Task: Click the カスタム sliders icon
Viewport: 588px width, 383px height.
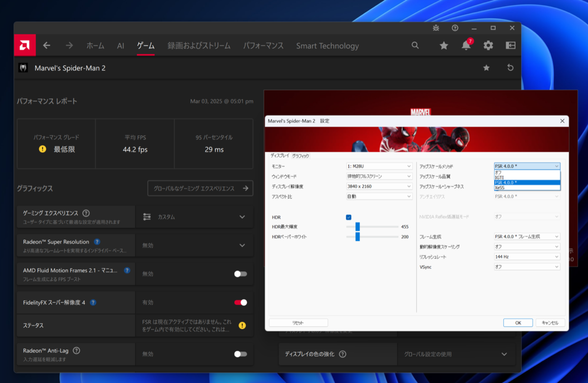Action: coord(147,217)
